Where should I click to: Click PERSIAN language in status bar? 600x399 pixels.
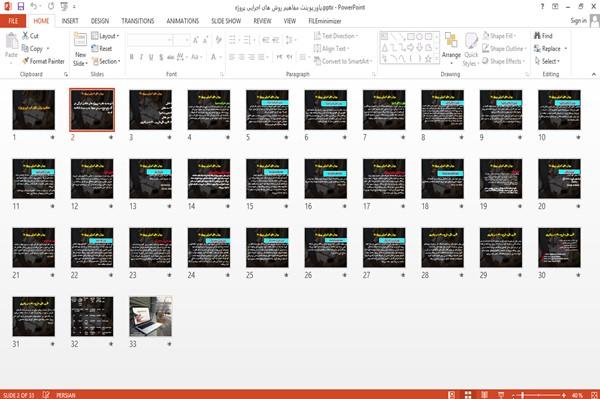pyautogui.click(x=66, y=395)
